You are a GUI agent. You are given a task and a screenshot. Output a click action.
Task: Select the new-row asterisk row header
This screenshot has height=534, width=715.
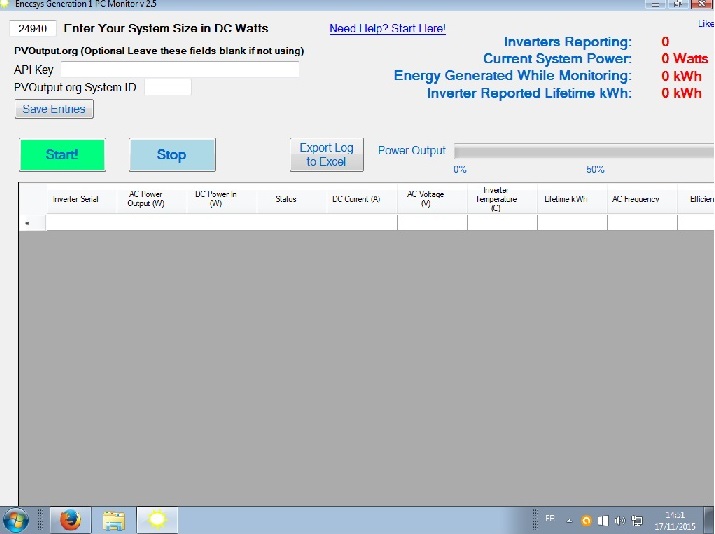(32, 223)
